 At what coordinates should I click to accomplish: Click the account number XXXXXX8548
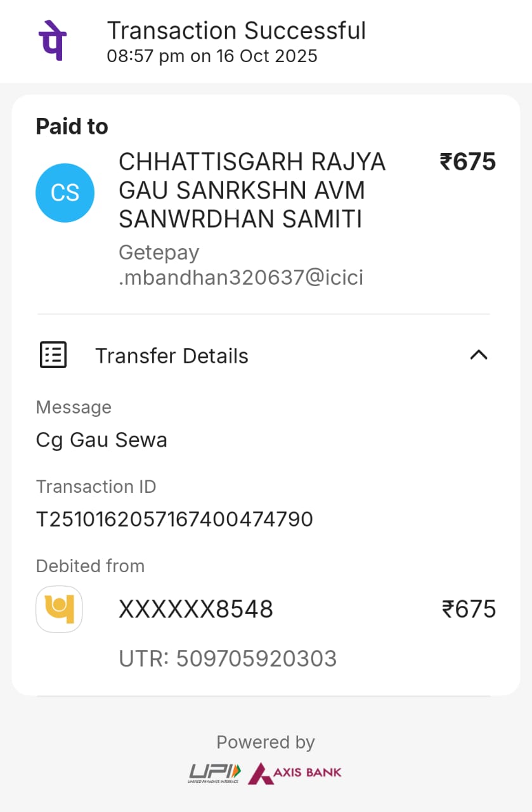coord(195,610)
